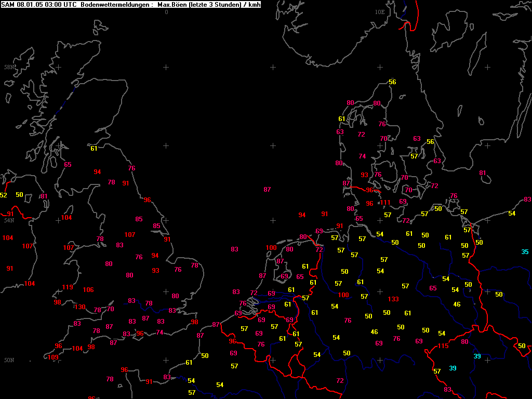The height and width of the screenshot is (399, 532).
Task: Click the Max.Böen (letzte 3 Stunden) header text
Action: tap(199, 5)
